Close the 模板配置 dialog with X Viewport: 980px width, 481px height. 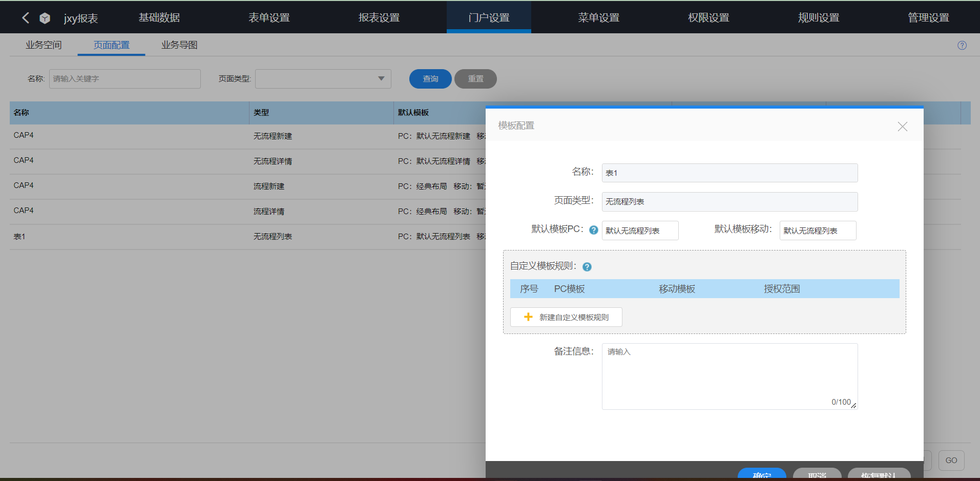902,127
